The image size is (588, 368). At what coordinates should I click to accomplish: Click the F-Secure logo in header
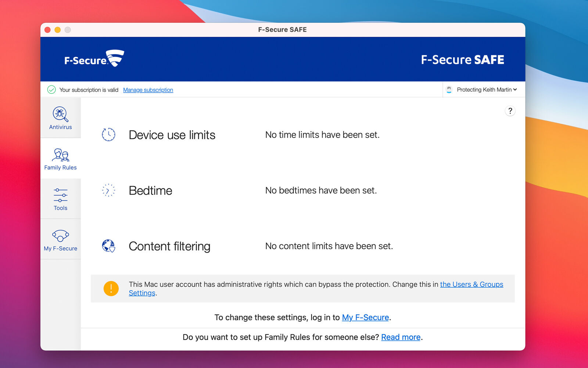[94, 59]
